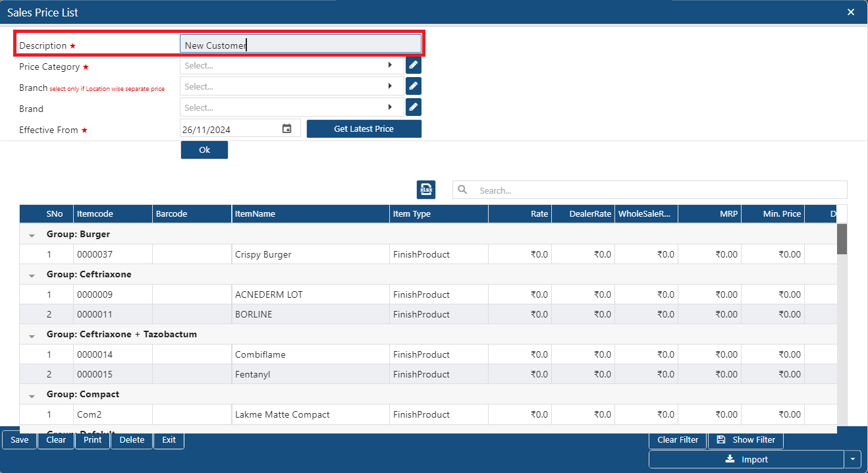
Task: Click the grid's vertical scrollbar thumb
Action: (842, 238)
